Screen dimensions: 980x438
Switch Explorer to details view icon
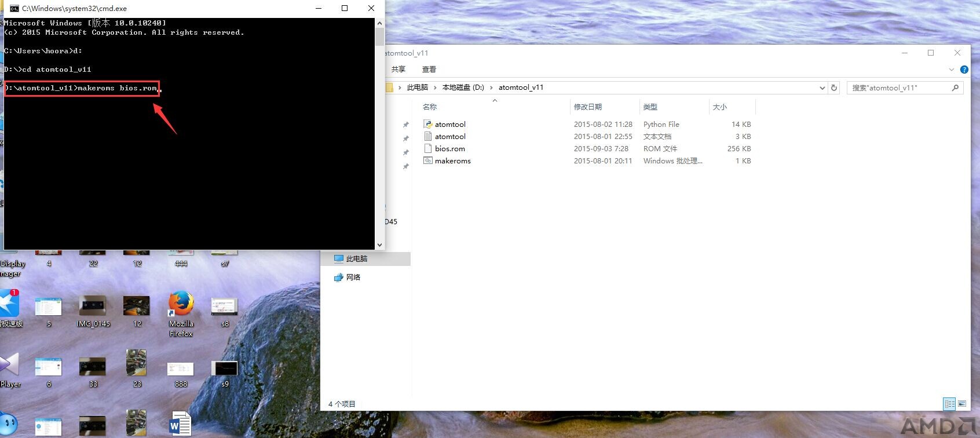949,403
